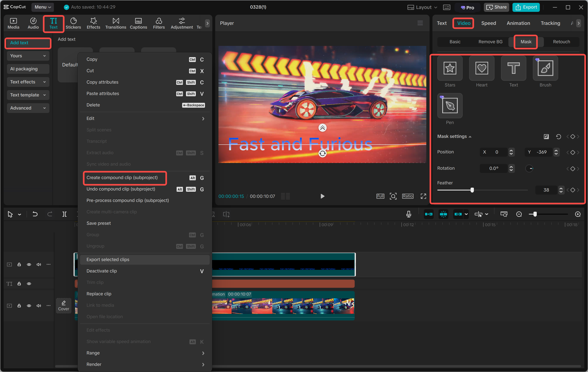Screen dimensions: 588x372
Task: Apply the Stars mask shape
Action: [450, 68]
